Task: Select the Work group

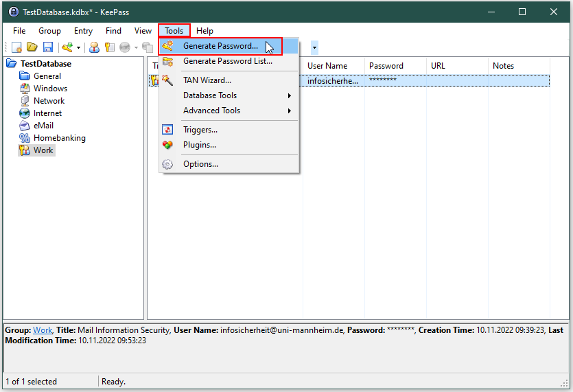Action: click(x=43, y=150)
